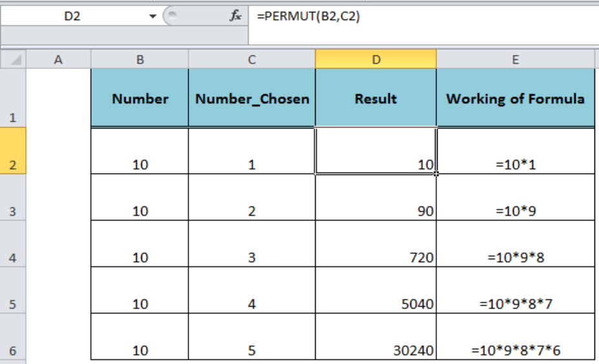
Task: Click the Working of Formula header cell
Action: click(x=515, y=98)
